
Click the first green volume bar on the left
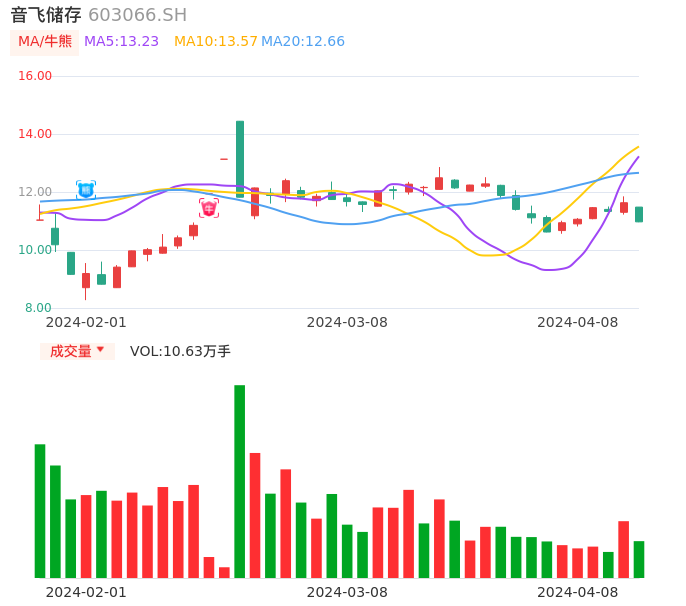[x=40, y=511]
